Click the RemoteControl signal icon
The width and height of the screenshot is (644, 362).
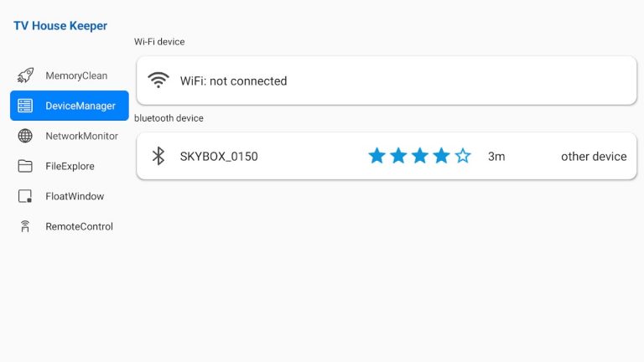coord(25,226)
